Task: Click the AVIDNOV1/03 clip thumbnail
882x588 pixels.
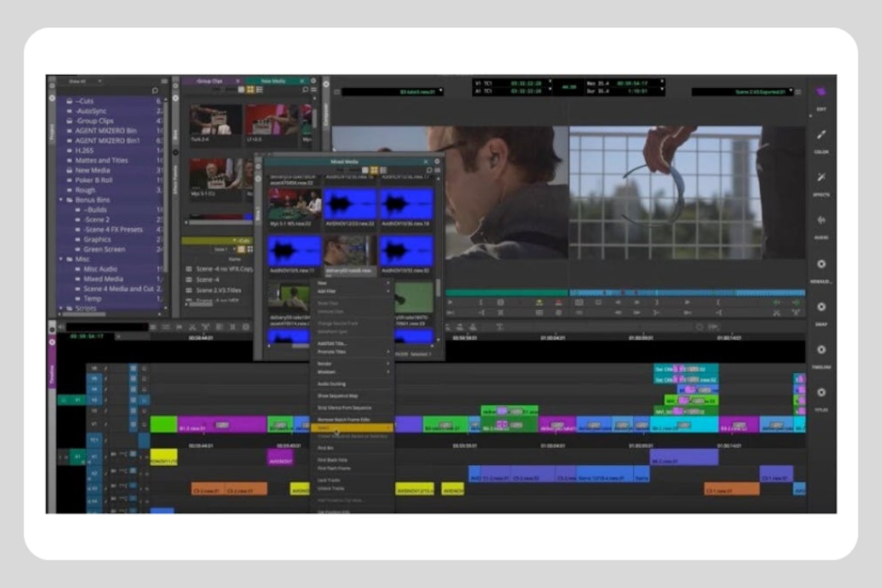Action: click(350, 203)
